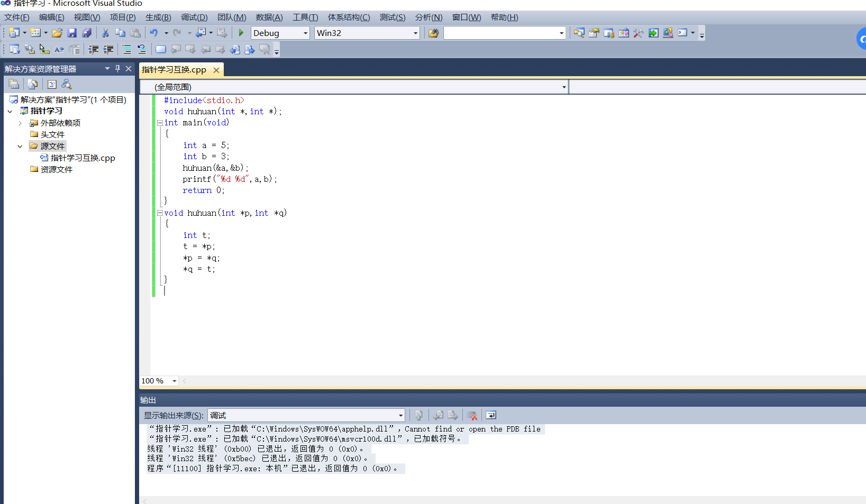The image size is (866, 504).
Task: Open the Find combo box dropdown arrow
Action: click(561, 33)
